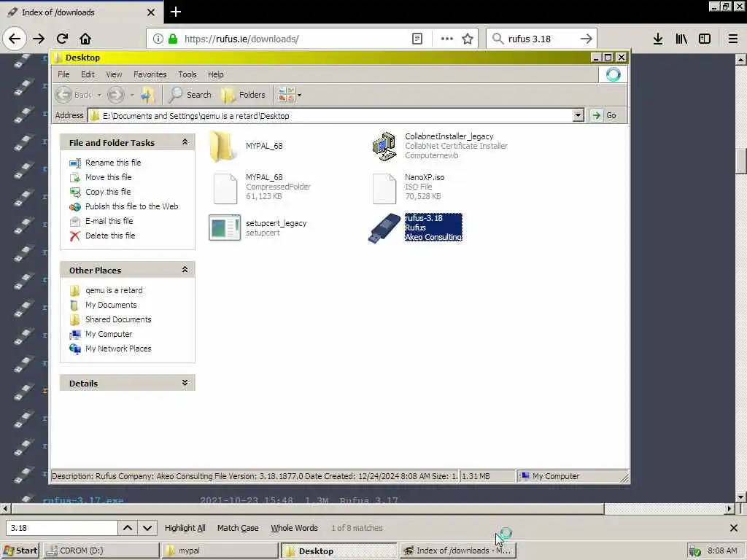Open the browser home page
747x560 pixels.
tap(85, 39)
